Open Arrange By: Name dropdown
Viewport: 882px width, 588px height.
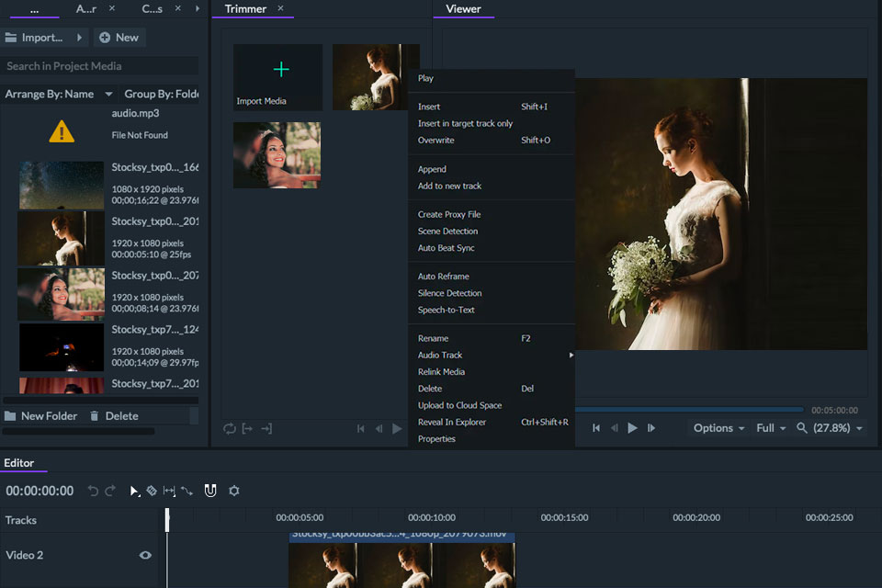(x=59, y=94)
